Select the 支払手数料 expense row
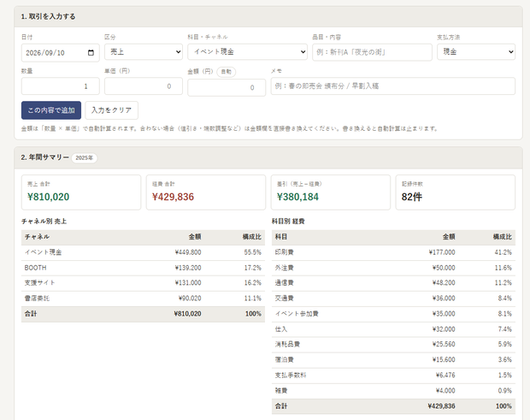This screenshot has width=530, height=420. tap(393, 376)
